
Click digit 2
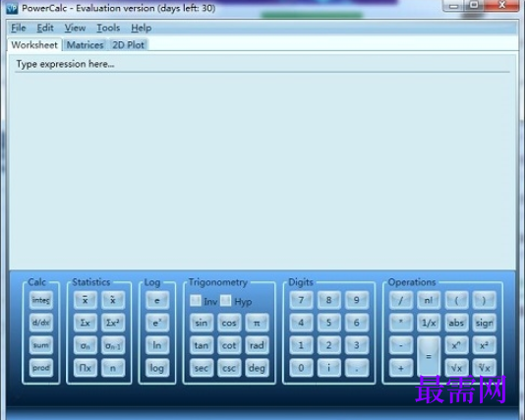(x=328, y=345)
